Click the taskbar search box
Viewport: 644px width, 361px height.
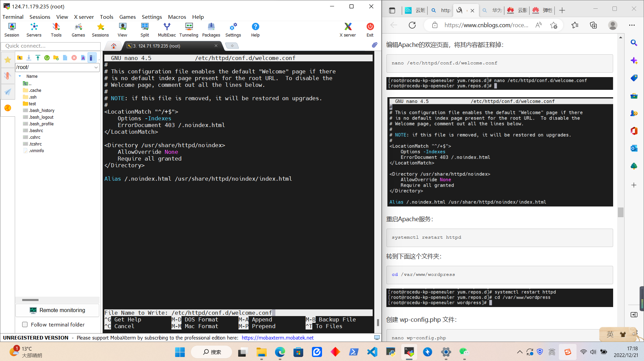click(x=212, y=352)
